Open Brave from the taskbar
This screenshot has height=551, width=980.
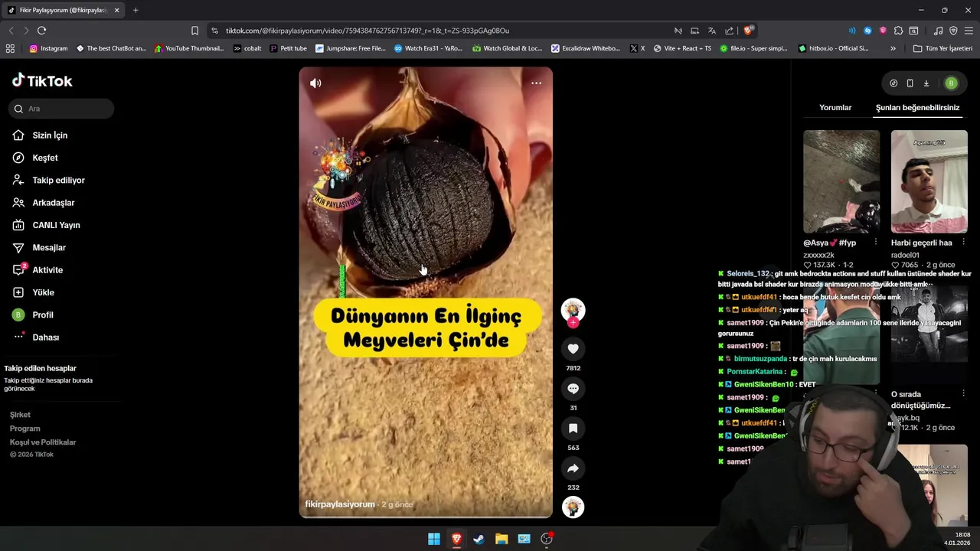(456, 539)
